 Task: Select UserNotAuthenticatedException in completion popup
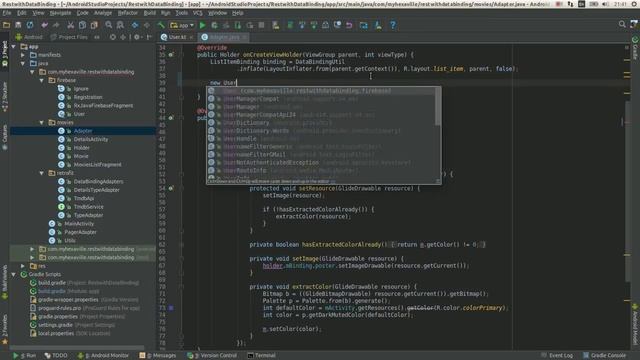[x=321, y=162]
